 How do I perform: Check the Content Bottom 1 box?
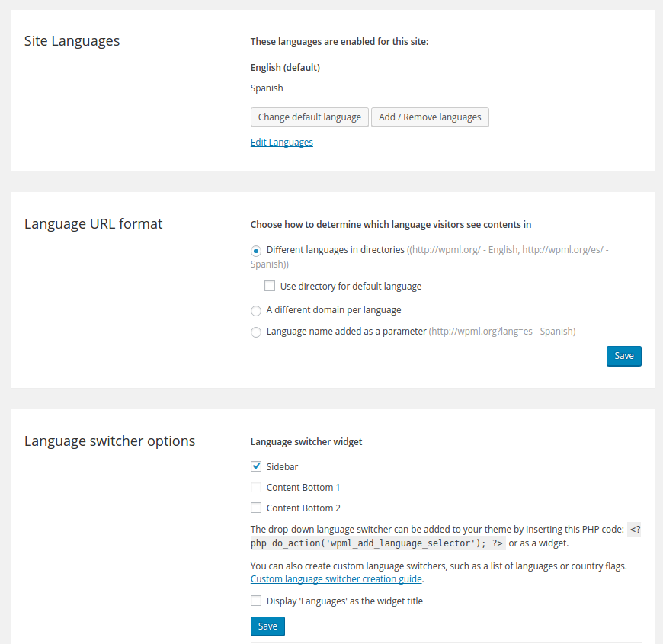pos(256,487)
